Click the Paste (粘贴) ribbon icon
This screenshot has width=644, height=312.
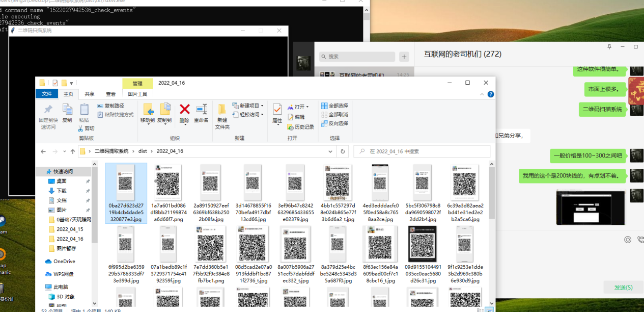(x=84, y=110)
